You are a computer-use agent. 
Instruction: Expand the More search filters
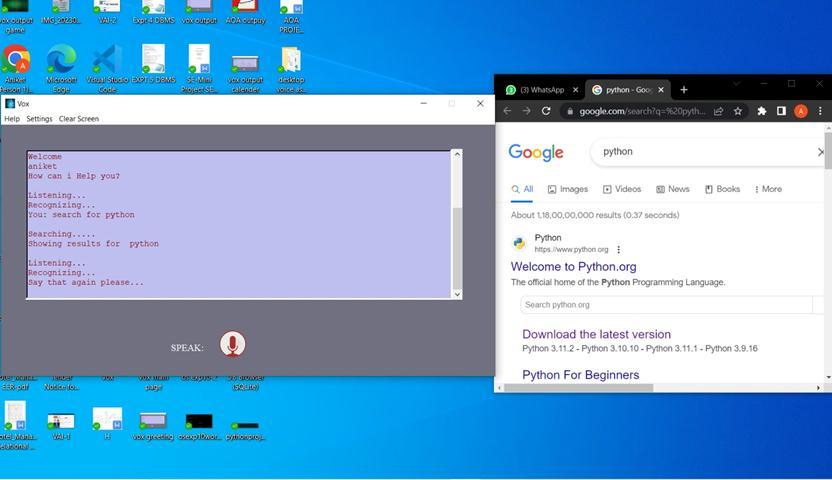coord(768,189)
